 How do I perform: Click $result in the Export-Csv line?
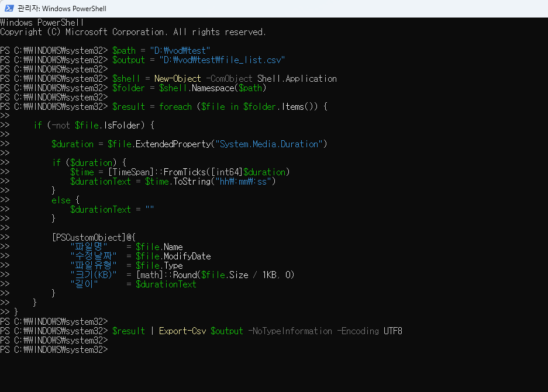pyautogui.click(x=128, y=331)
